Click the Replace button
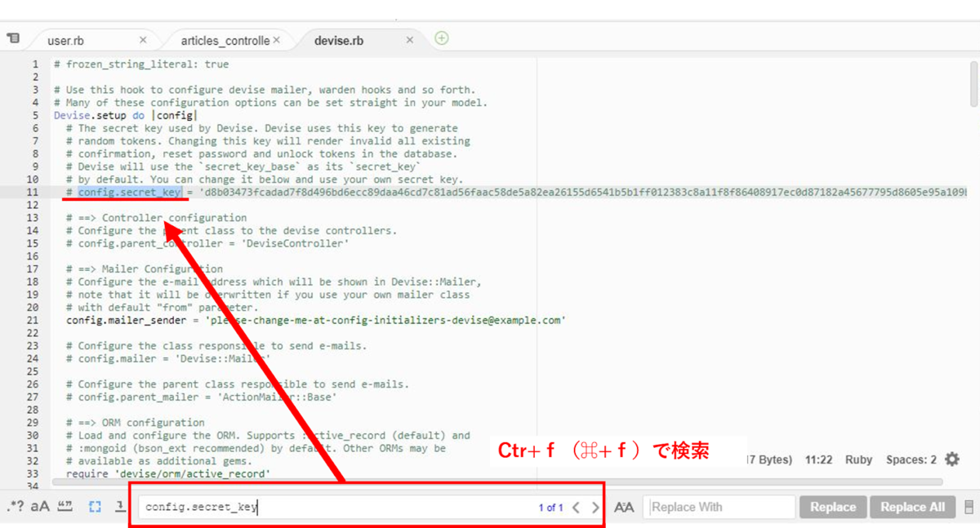Viewport: 980px width, 528px height. (x=833, y=507)
